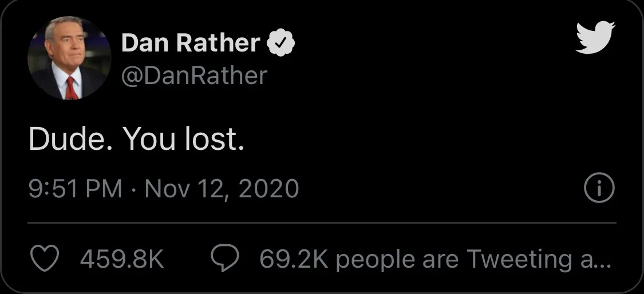The width and height of the screenshot is (644, 294).
Task: Click the tweet text "Dude. You lost."
Action: click(137, 139)
